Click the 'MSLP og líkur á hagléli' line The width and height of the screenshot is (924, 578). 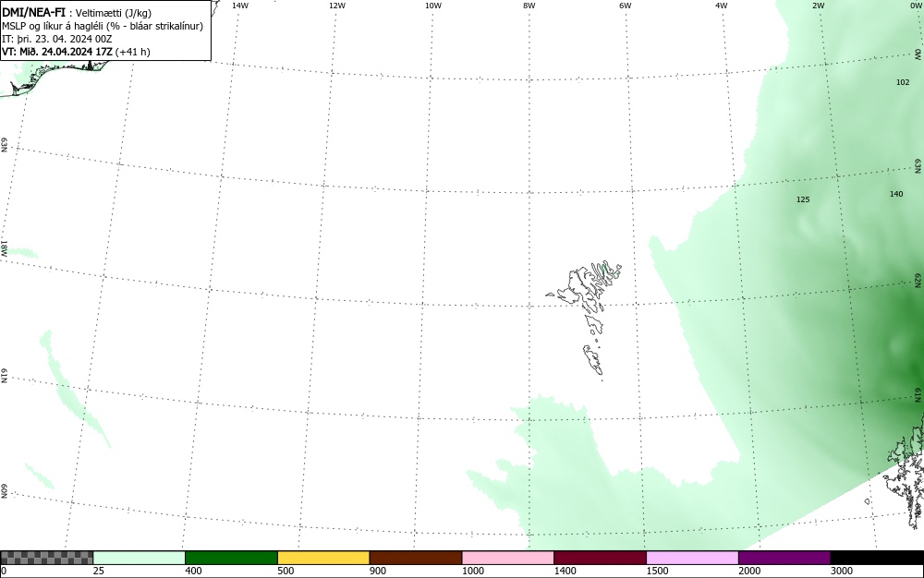pyautogui.click(x=103, y=26)
